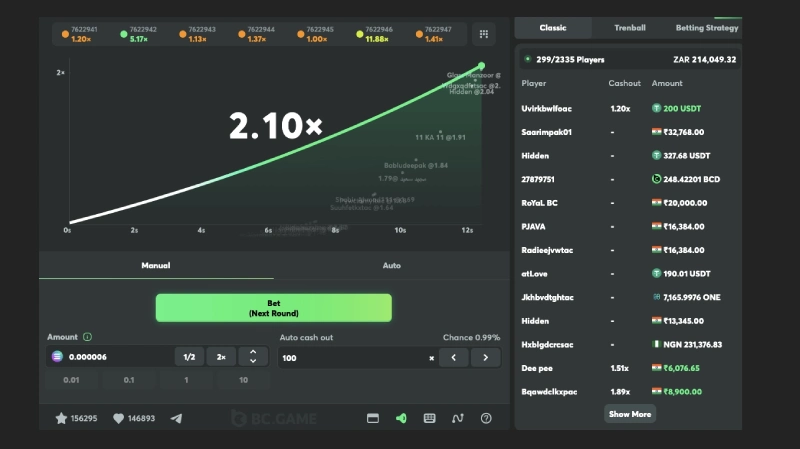Increase auto cash out with right chevron
Screen dimensions: 800x449
[x=486, y=357]
